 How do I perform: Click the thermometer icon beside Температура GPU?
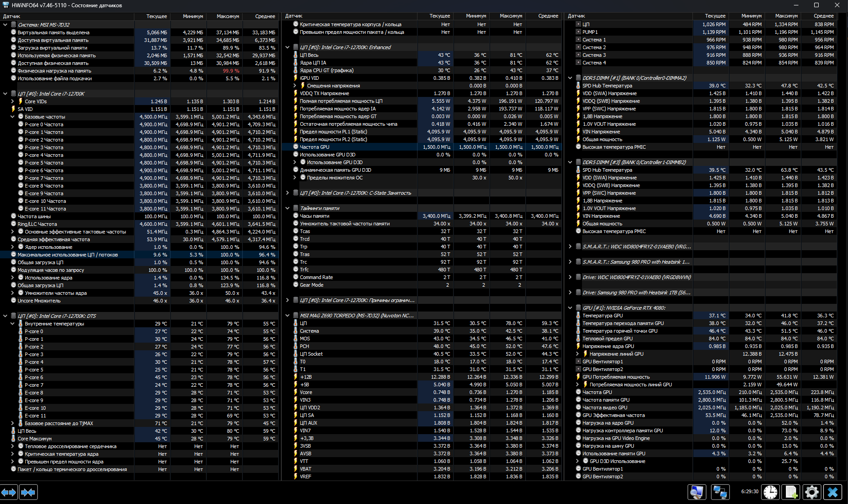(x=578, y=316)
